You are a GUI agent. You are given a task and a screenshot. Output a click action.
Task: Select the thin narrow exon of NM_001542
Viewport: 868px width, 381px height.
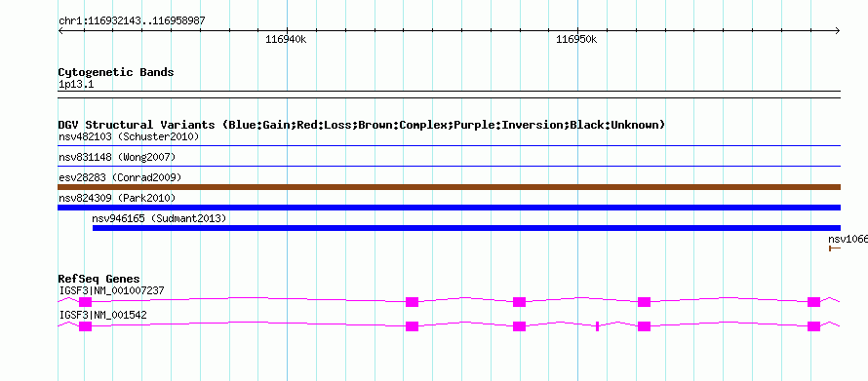click(597, 326)
